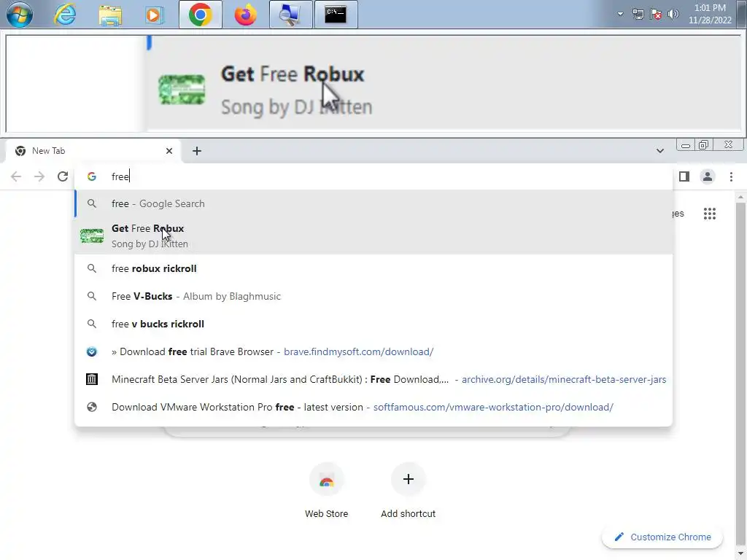The height and width of the screenshot is (560, 747).
Task: Open the tab search chevron
Action: [x=659, y=151]
